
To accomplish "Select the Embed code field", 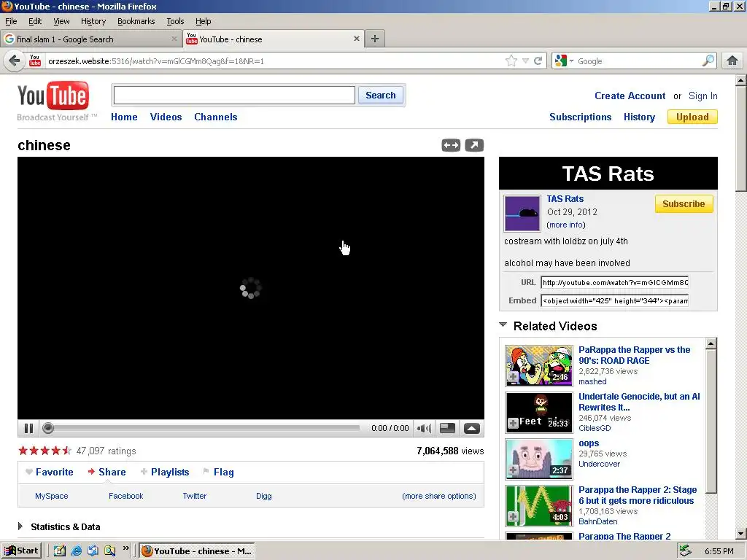I will [614, 301].
